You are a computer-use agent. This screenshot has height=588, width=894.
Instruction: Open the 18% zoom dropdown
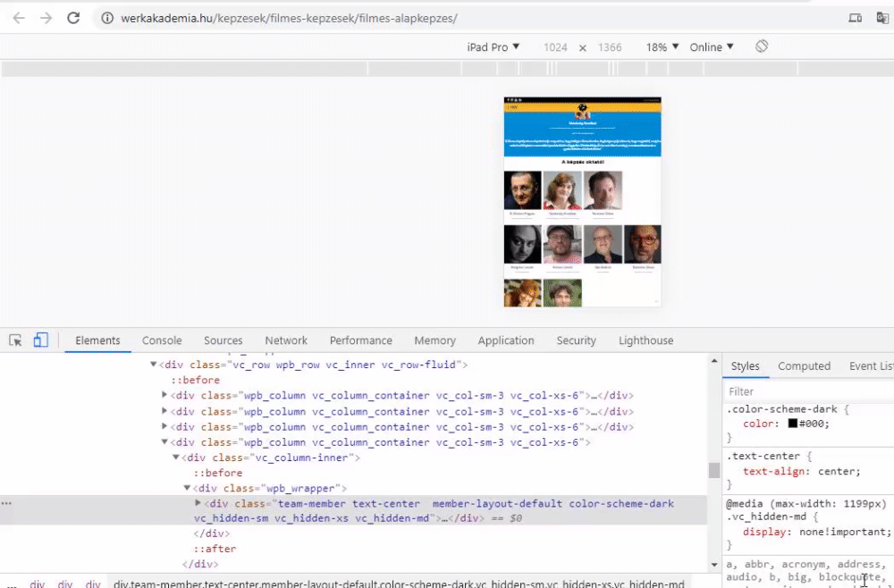coord(662,47)
